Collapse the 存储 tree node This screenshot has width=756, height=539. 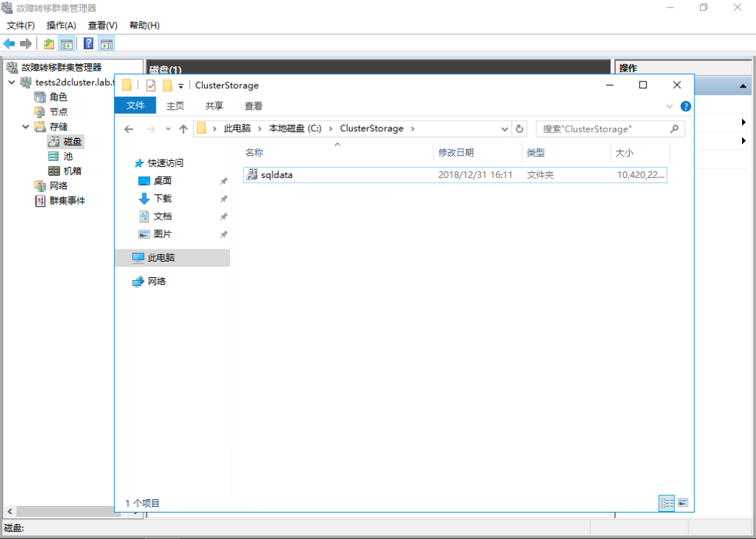[x=25, y=126]
